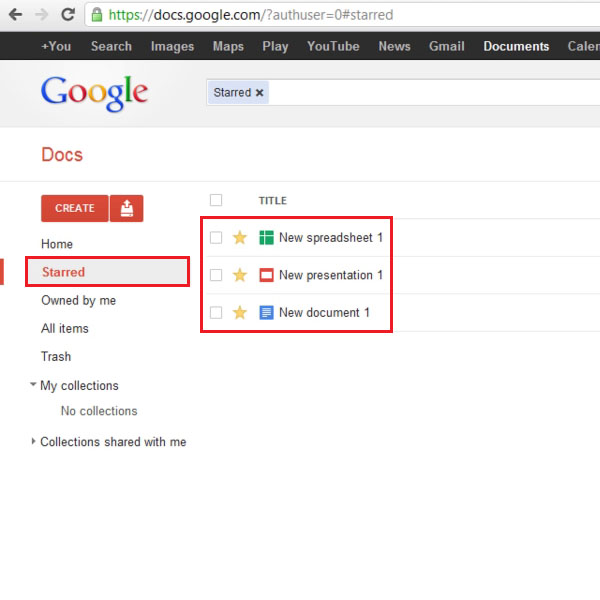Check the box for New presentation 1
The height and width of the screenshot is (600, 600).
(216, 275)
